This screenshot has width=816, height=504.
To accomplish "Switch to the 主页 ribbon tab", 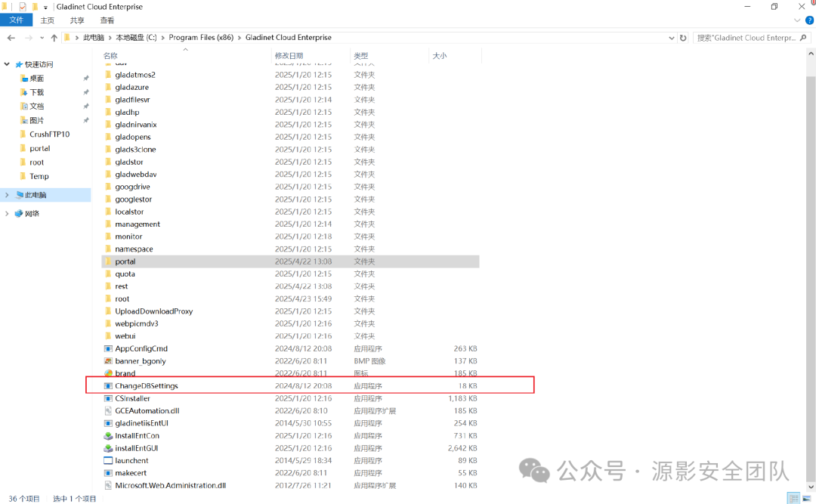I will pyautogui.click(x=48, y=20).
